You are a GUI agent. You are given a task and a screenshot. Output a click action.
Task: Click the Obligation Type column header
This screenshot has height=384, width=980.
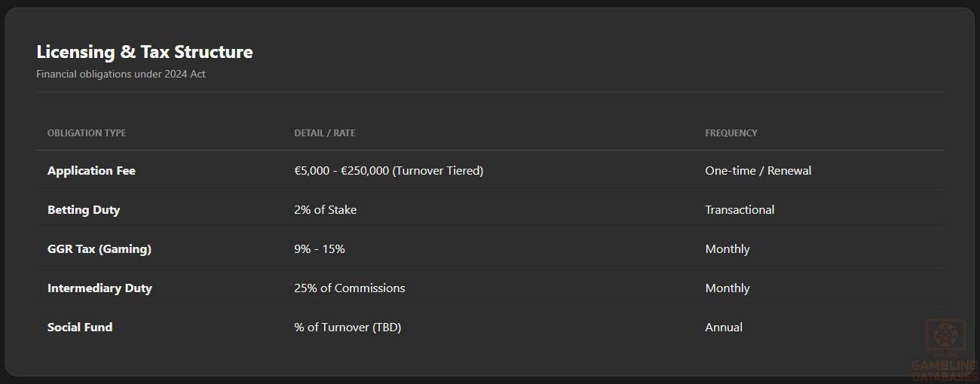(x=87, y=133)
